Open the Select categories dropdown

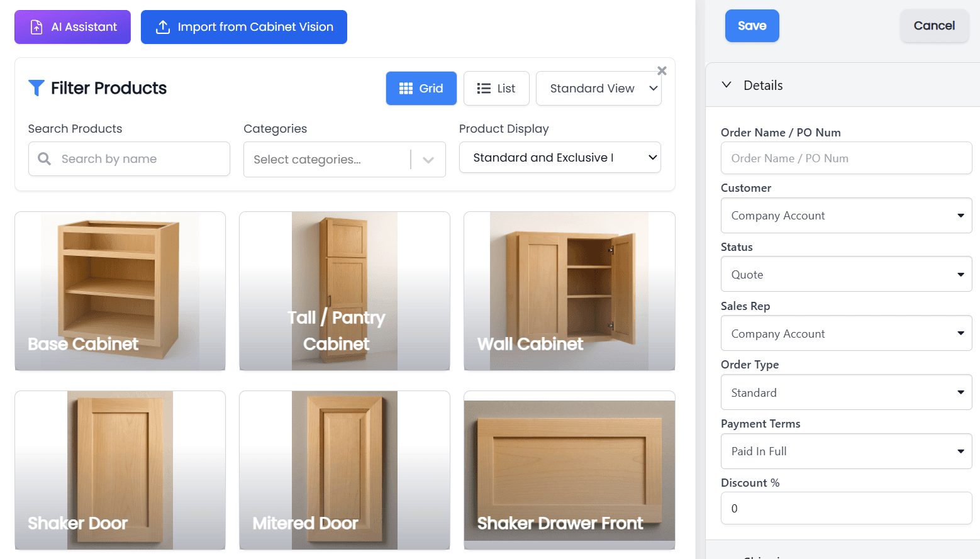(344, 159)
